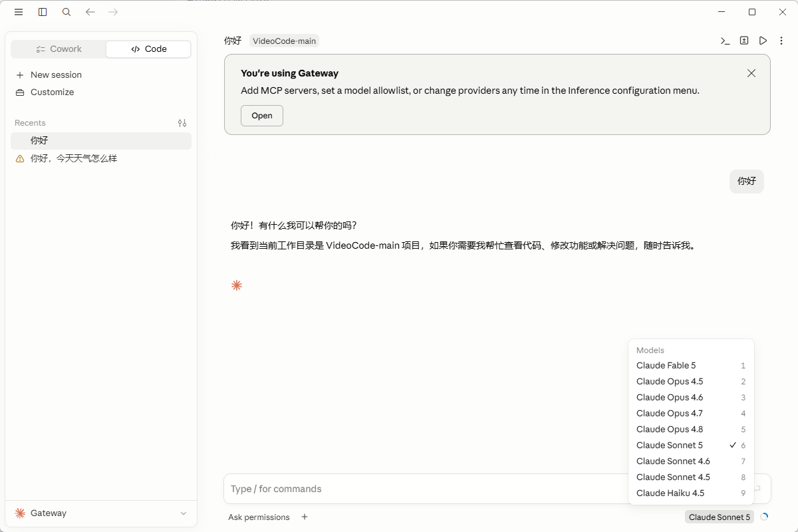Maximize the application window
The width and height of the screenshot is (798, 532).
point(752,12)
